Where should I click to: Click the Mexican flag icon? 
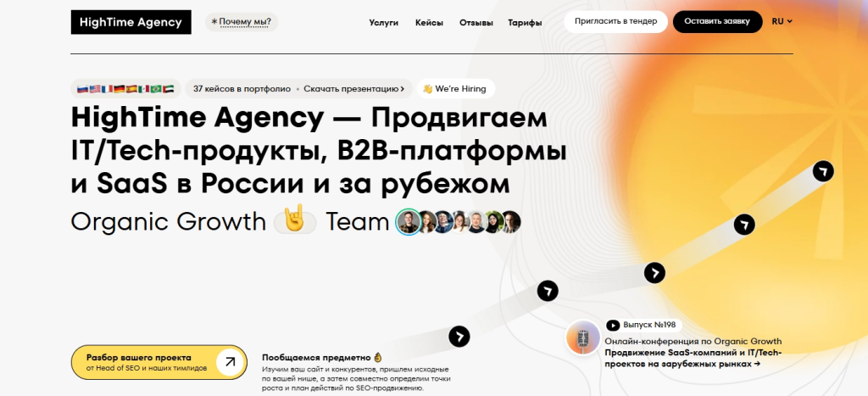143,89
